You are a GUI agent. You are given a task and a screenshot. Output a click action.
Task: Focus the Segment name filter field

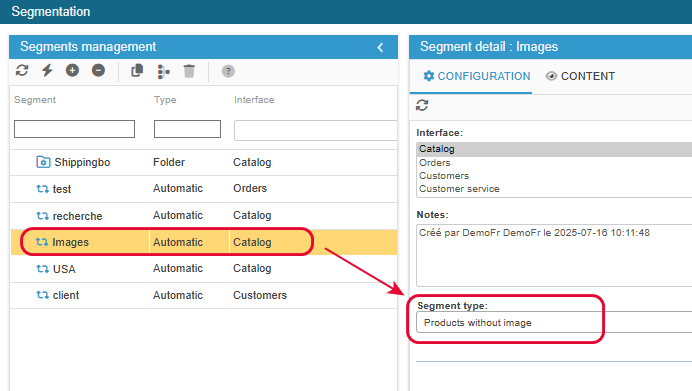point(75,129)
